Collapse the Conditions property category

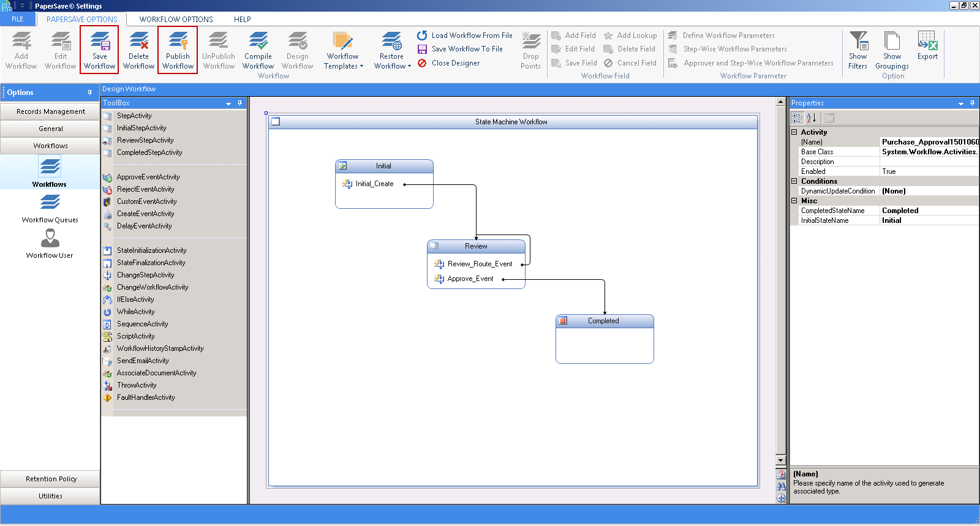pyautogui.click(x=794, y=181)
